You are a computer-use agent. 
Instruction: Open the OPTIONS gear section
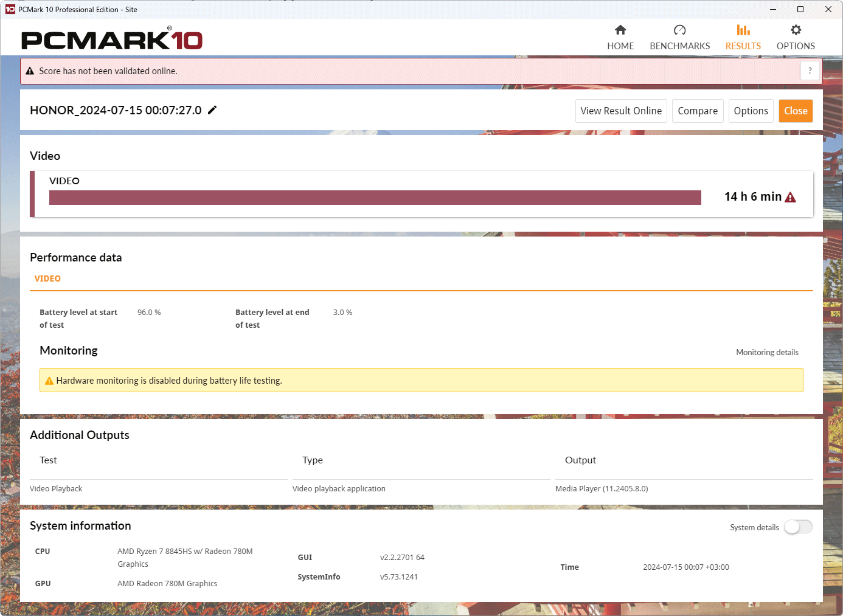pos(796,38)
